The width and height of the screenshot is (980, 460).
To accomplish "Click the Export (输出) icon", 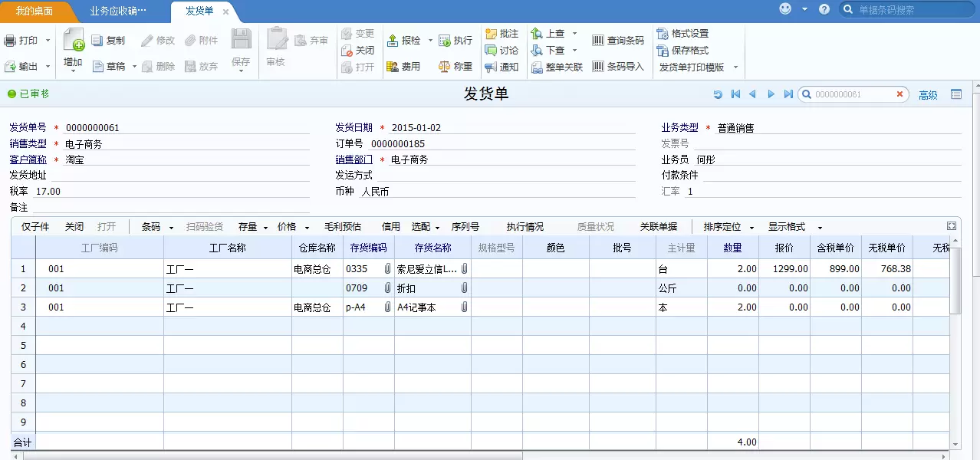I will [10, 67].
